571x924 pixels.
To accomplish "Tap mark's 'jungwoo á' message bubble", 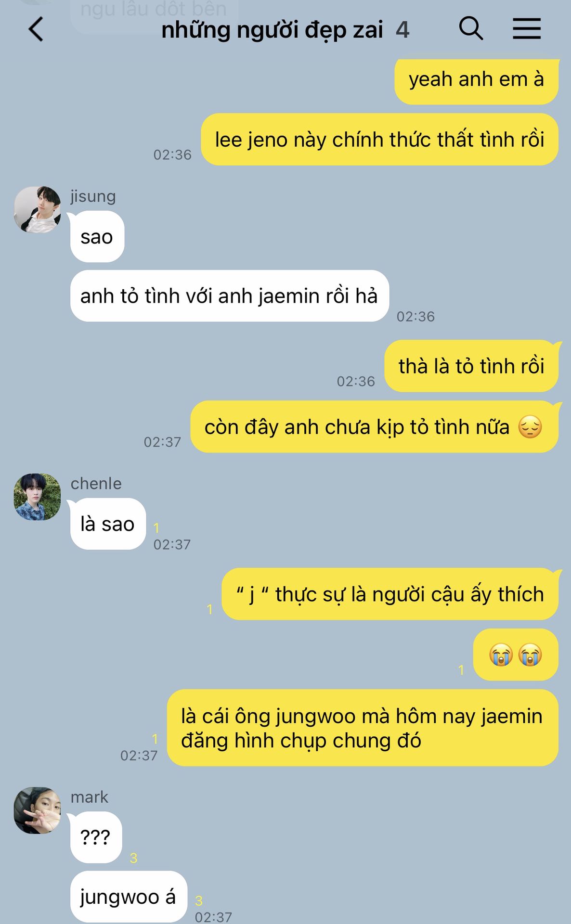I will [129, 897].
